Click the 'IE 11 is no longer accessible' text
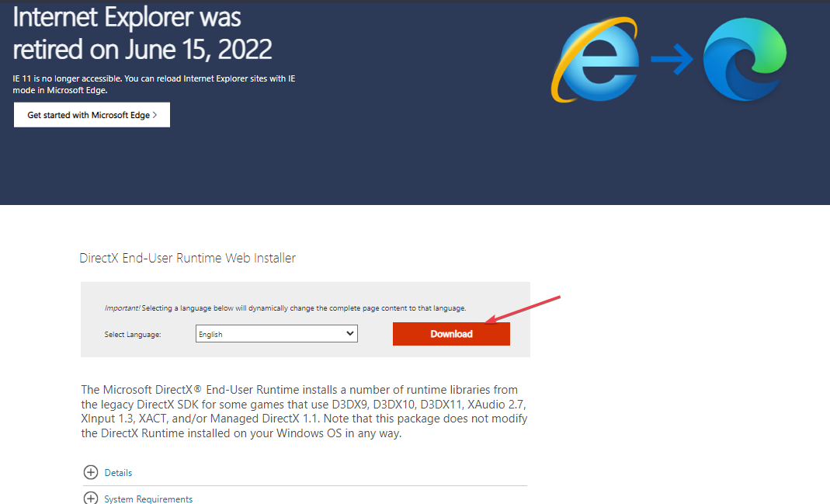Image resolution: width=830 pixels, height=504 pixels. coord(154,84)
